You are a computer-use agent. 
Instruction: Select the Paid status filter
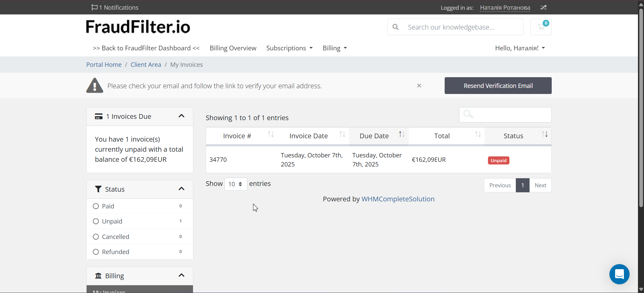click(x=96, y=206)
